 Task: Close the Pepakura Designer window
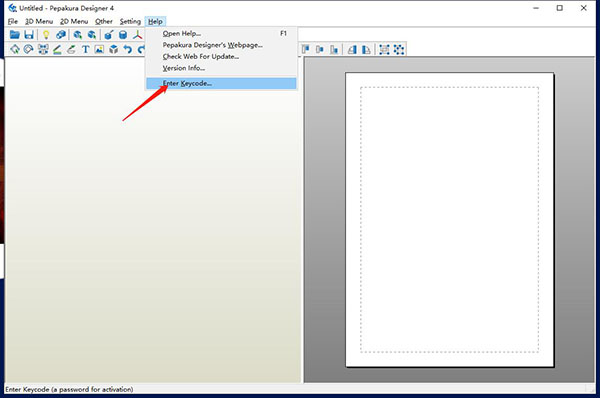pos(583,8)
